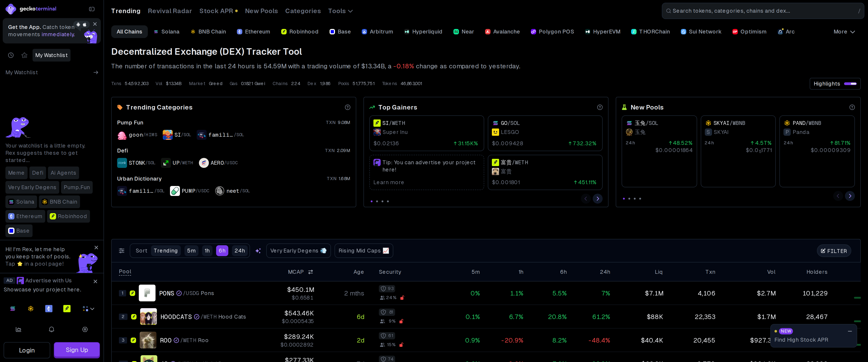Click Learn more advertising link
Viewport: 868px width, 362px height.
(x=389, y=182)
